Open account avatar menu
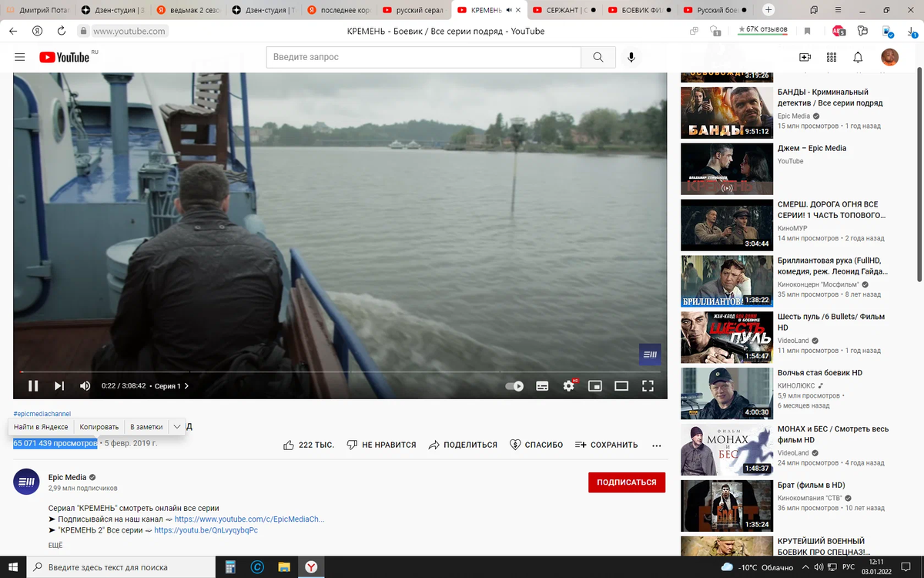The image size is (924, 578). pos(889,57)
